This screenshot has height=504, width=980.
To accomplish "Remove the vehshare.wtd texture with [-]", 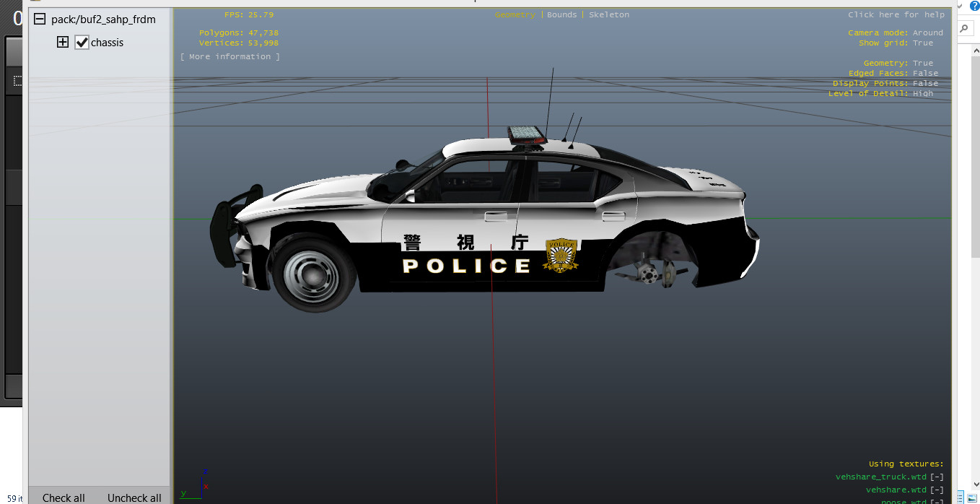I will click(x=937, y=490).
